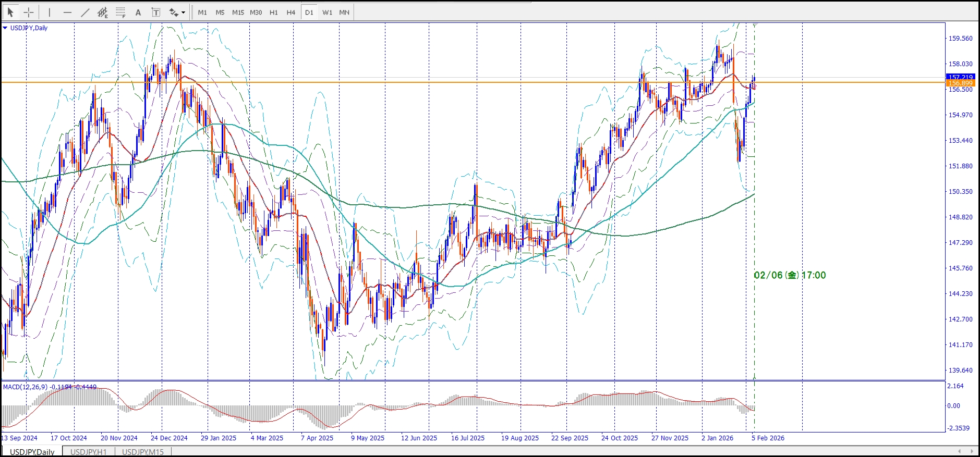
Task: Click the orange 156.899 price level label
Action: [960, 83]
